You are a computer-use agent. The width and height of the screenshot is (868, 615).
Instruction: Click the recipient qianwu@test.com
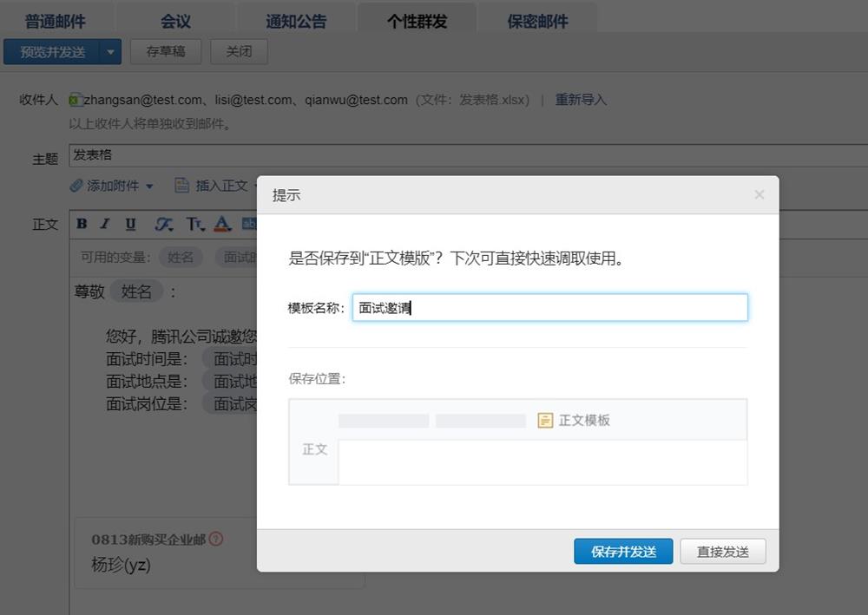[356, 100]
